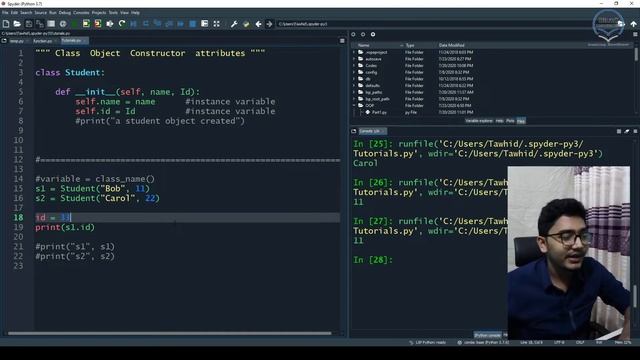Image resolution: width=640 pixels, height=360 pixels.
Task: Go to parent directory arrow icon
Action: tap(633, 24)
